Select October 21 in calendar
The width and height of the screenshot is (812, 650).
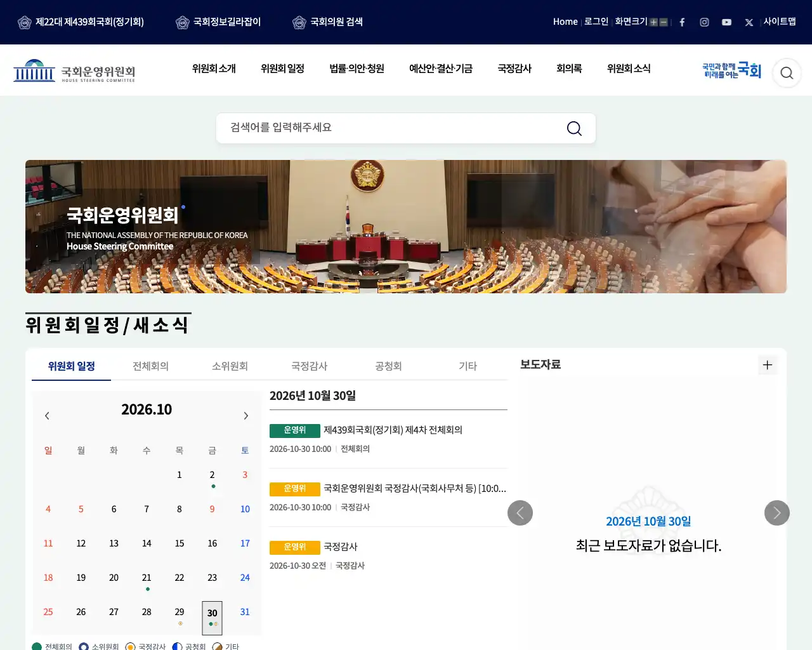(x=147, y=578)
